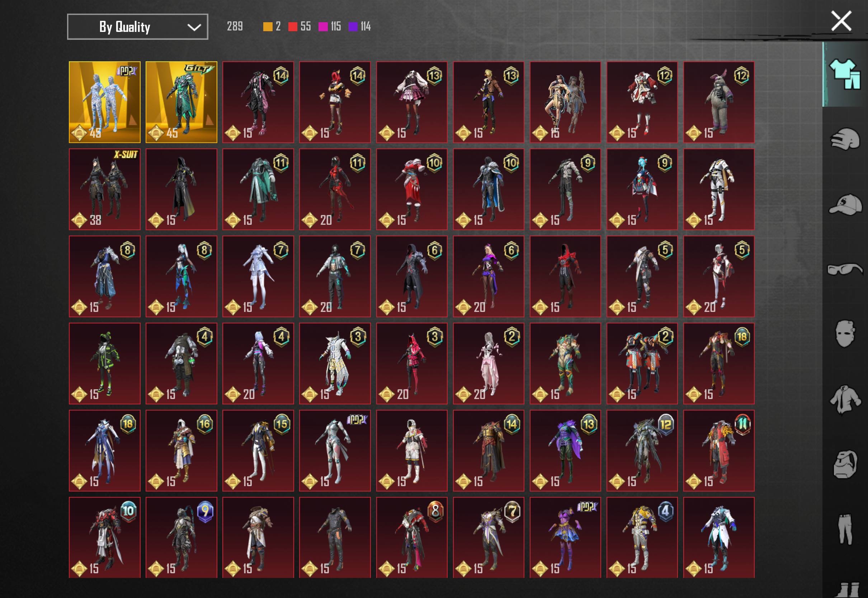Select the X-SUIT outfit card
Image resolution: width=868 pixels, height=598 pixels.
click(x=105, y=189)
